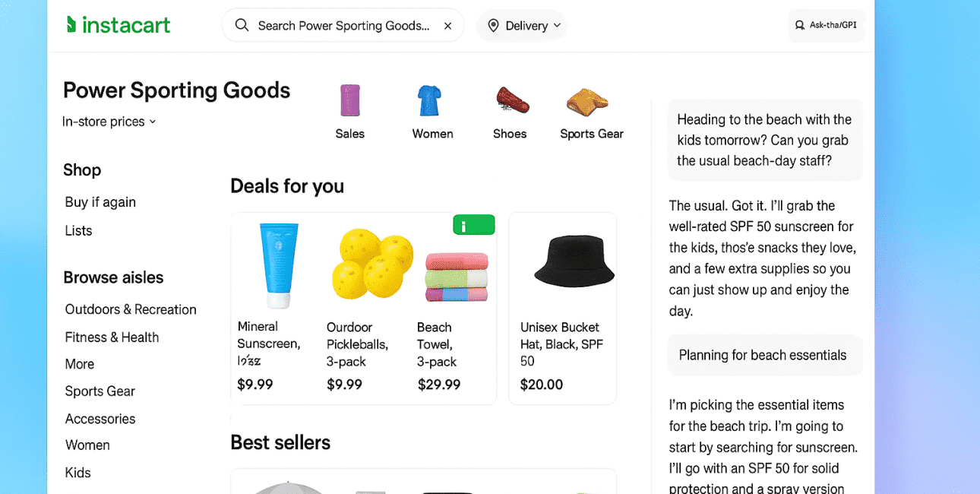Open the Sports Gear category icon
This screenshot has height=494, width=980.
coord(587,100)
